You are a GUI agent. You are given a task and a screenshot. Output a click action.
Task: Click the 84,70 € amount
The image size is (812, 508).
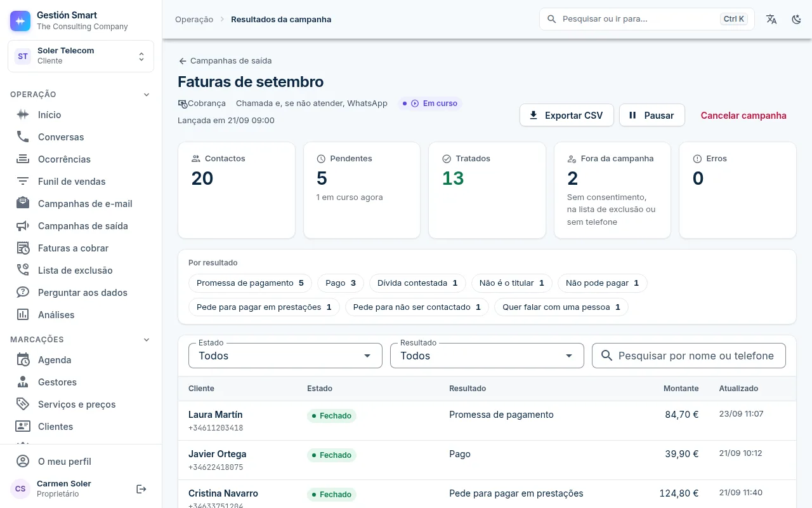682,415
